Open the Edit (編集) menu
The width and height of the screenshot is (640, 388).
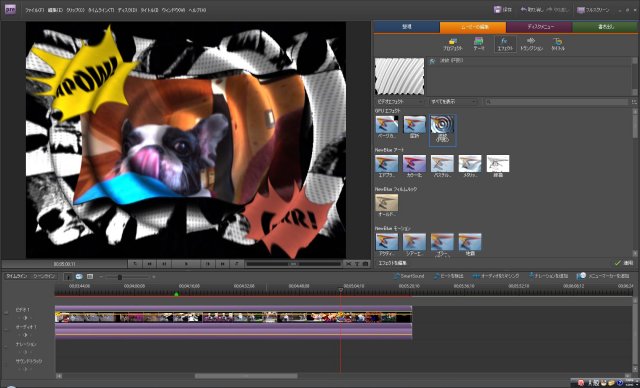point(56,10)
